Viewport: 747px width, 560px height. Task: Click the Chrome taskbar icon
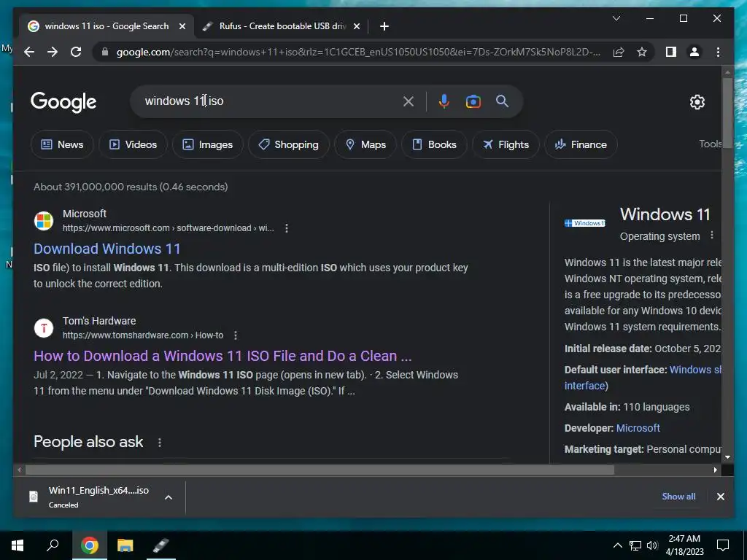click(x=90, y=545)
